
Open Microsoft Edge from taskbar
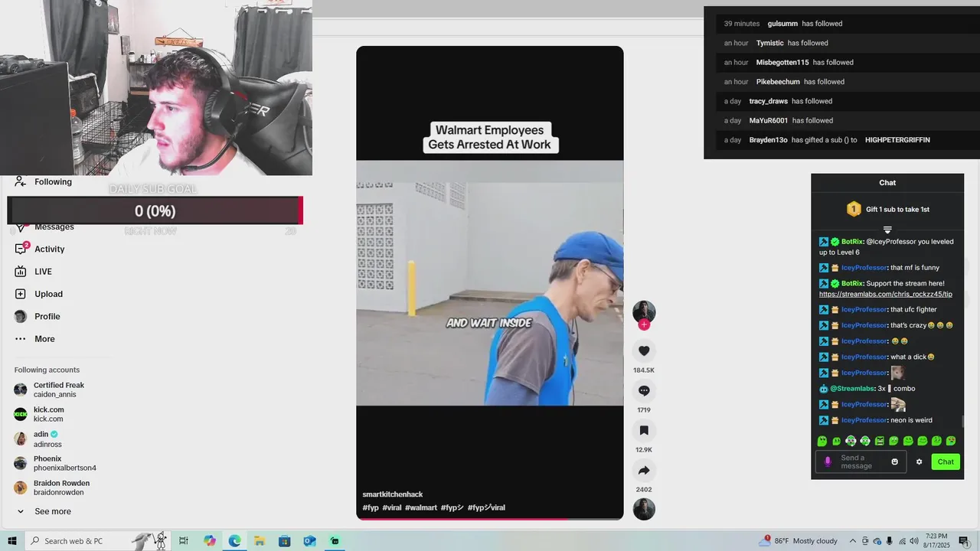(x=234, y=541)
